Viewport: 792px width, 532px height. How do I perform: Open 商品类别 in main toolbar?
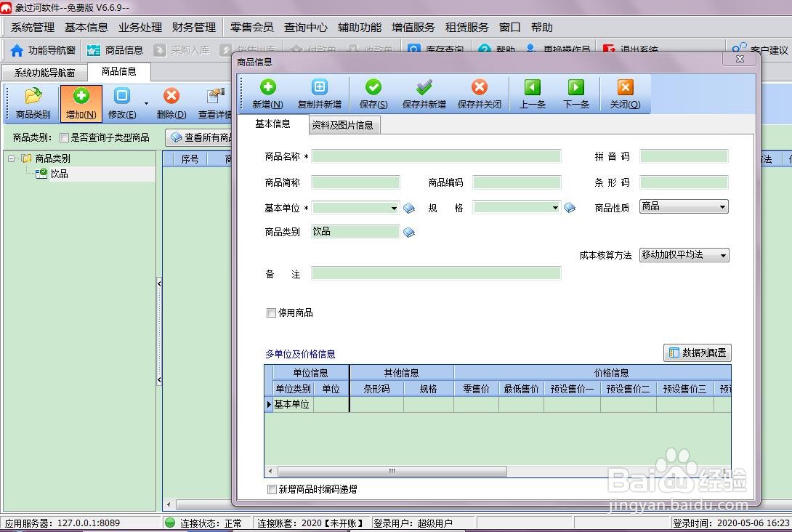(x=33, y=104)
